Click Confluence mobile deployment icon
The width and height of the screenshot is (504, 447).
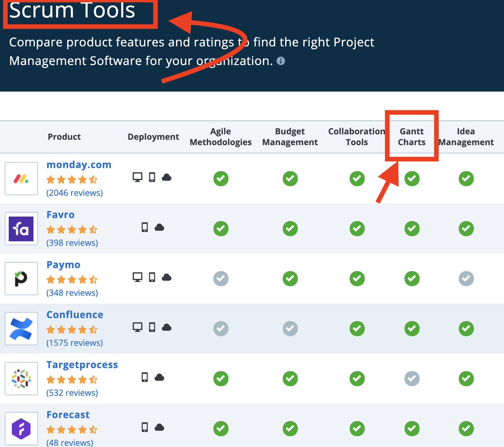(152, 327)
